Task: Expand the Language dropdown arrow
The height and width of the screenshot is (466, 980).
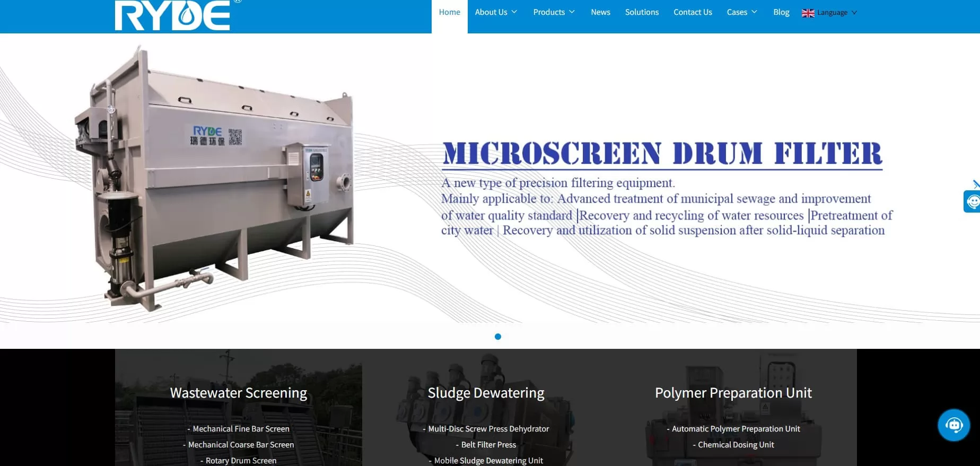Action: coord(854,13)
